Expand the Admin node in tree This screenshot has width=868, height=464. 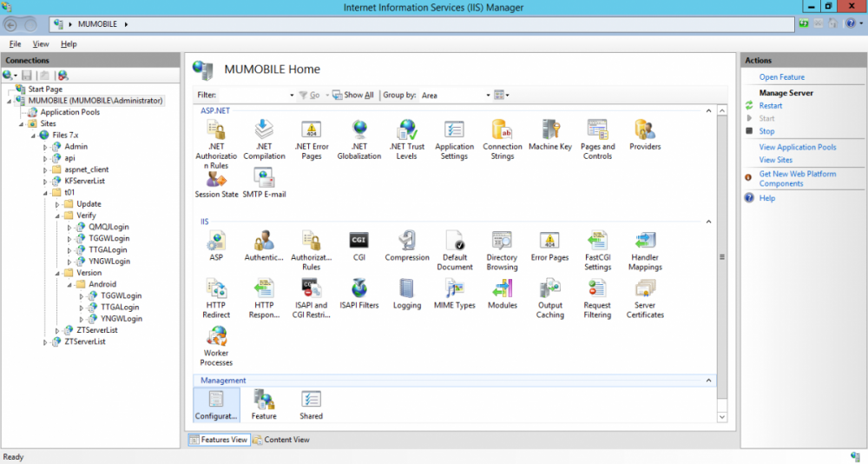(45, 147)
